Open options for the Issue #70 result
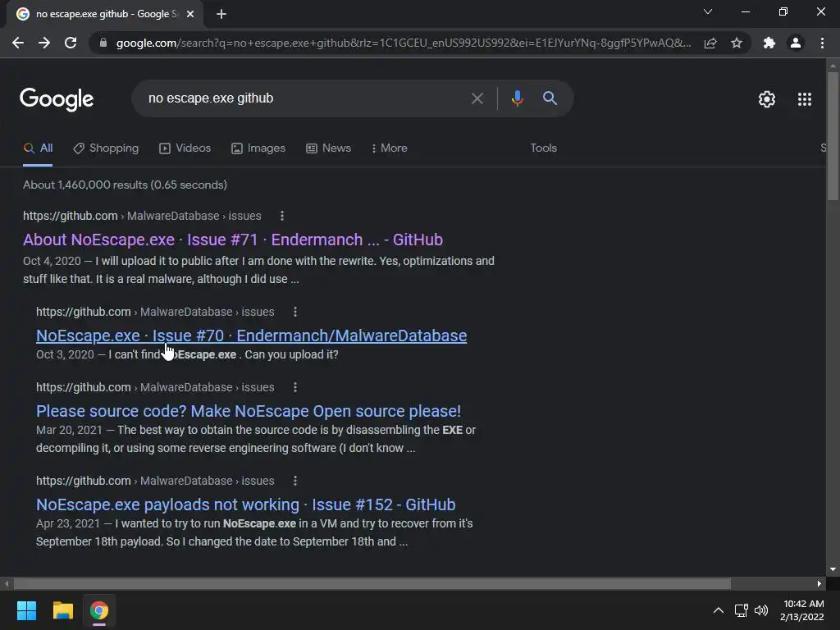 295,312
